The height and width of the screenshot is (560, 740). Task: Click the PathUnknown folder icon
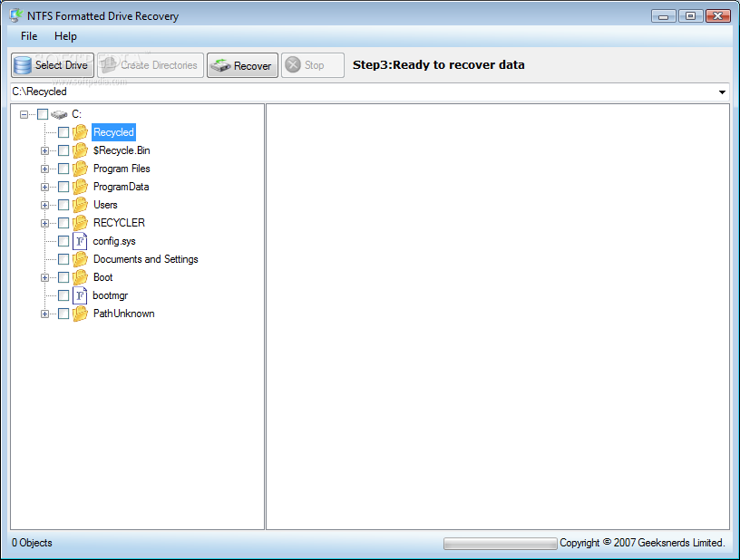(80, 314)
